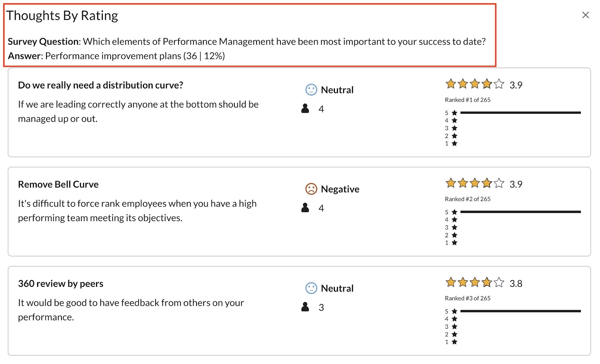Click the 'Ranked #1 of 265' label
600x364 pixels.
[x=468, y=100]
